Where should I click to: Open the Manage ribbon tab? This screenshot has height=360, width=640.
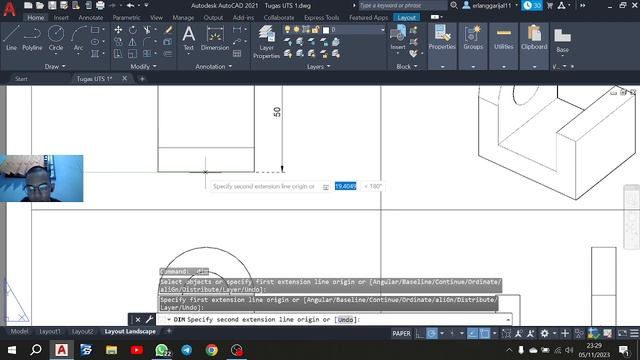[183, 18]
